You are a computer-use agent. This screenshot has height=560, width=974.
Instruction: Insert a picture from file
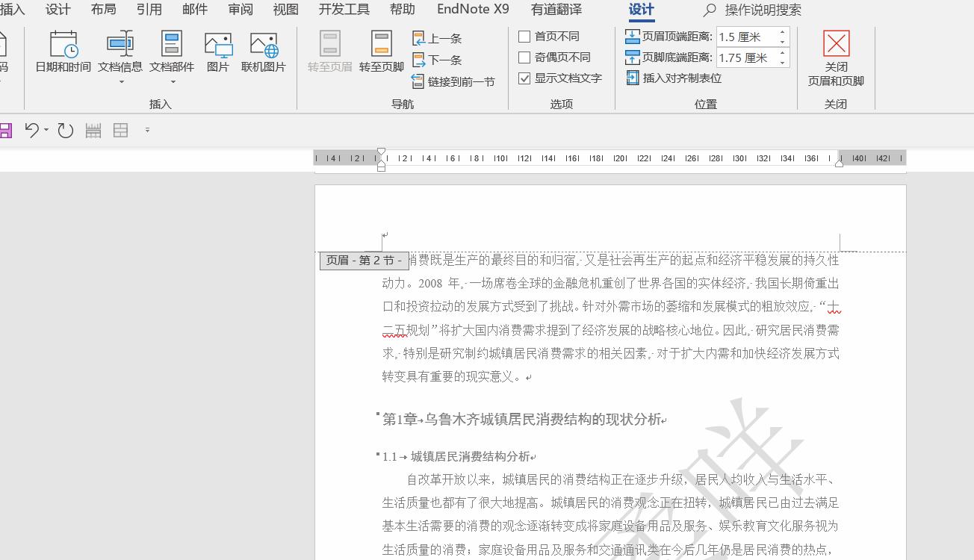[x=217, y=52]
